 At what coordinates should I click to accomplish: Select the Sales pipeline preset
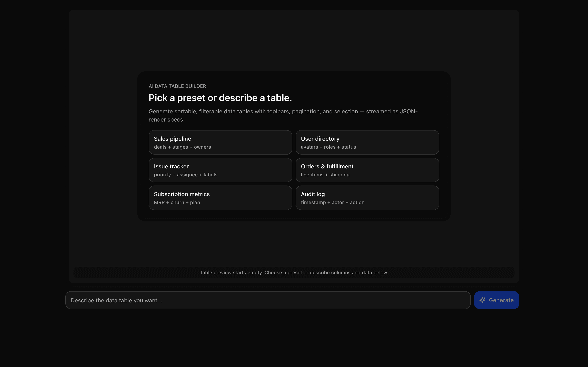(220, 142)
